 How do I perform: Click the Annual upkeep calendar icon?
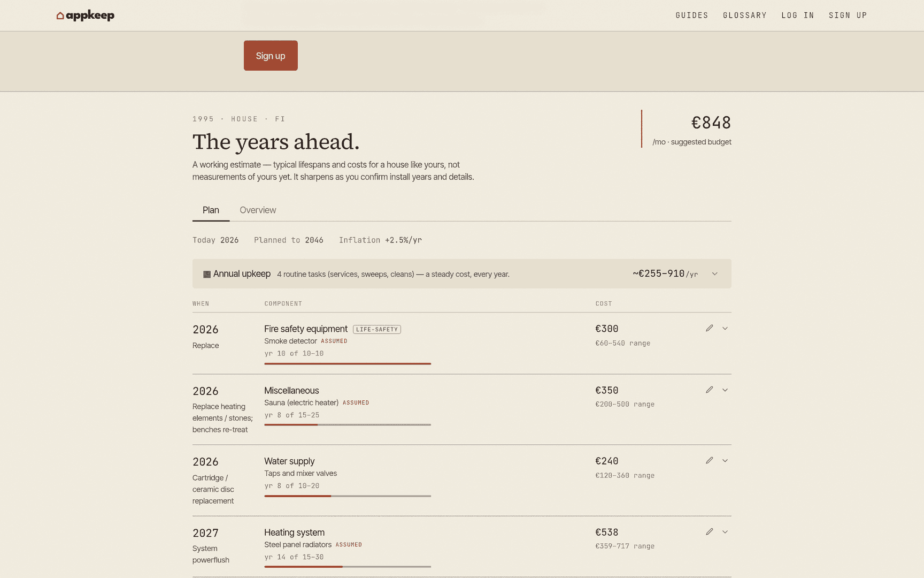(207, 274)
